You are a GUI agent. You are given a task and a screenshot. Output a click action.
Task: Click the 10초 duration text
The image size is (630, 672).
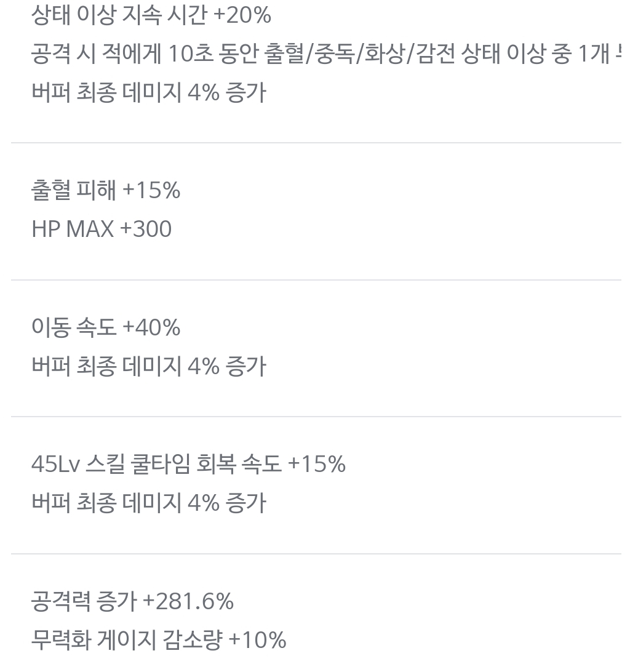192,54
